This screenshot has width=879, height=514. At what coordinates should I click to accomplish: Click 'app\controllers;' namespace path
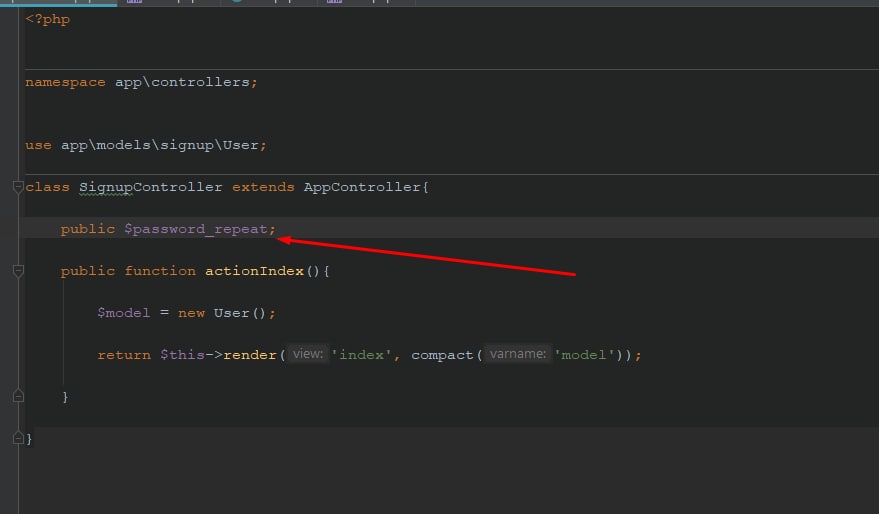186,82
